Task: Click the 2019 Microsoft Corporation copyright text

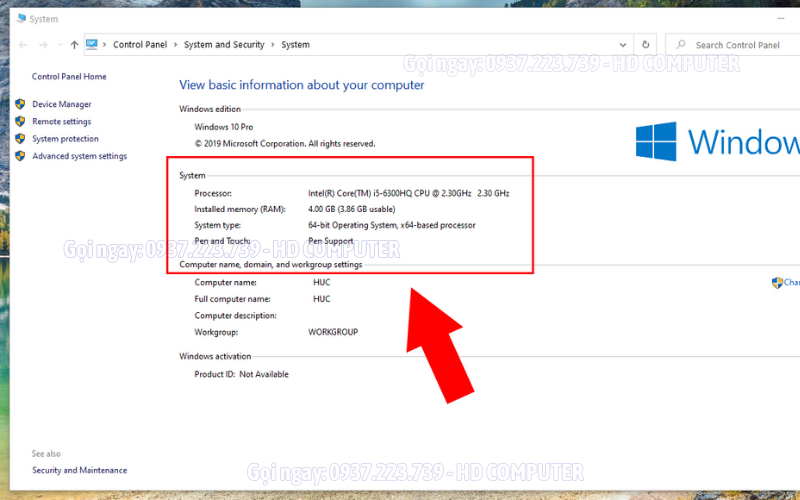Action: pos(285,144)
